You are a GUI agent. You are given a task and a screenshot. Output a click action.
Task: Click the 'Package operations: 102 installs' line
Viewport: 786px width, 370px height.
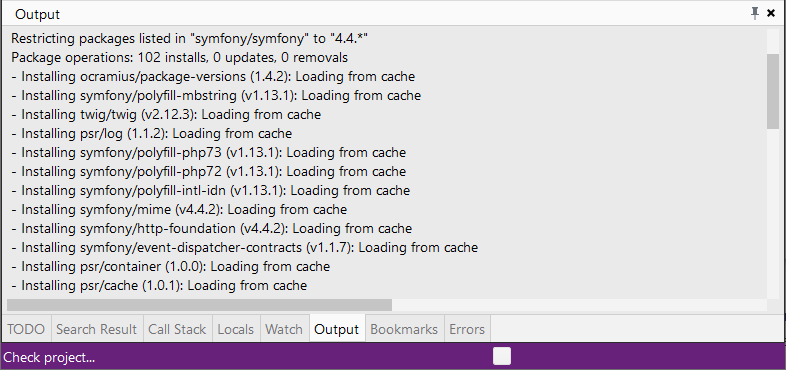[179, 57]
